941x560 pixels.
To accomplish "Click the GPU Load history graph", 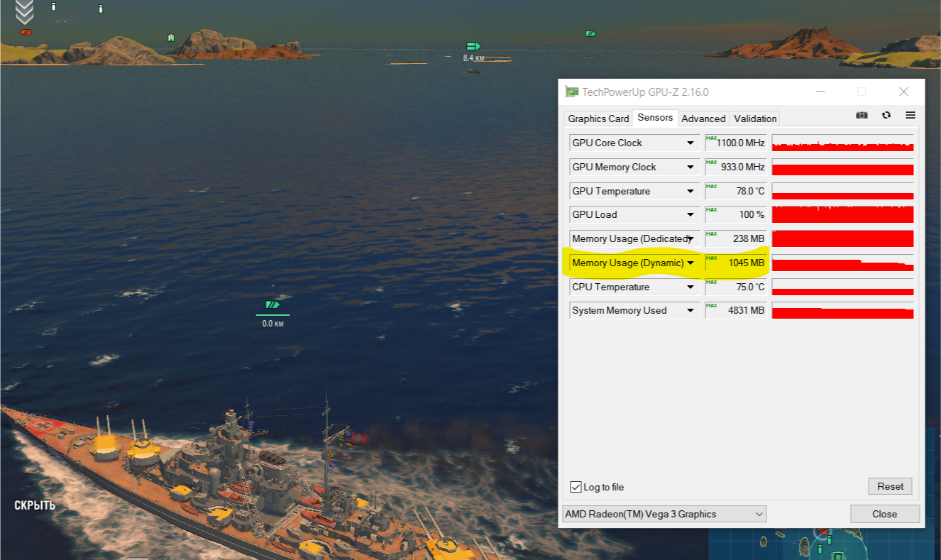I will [842, 214].
